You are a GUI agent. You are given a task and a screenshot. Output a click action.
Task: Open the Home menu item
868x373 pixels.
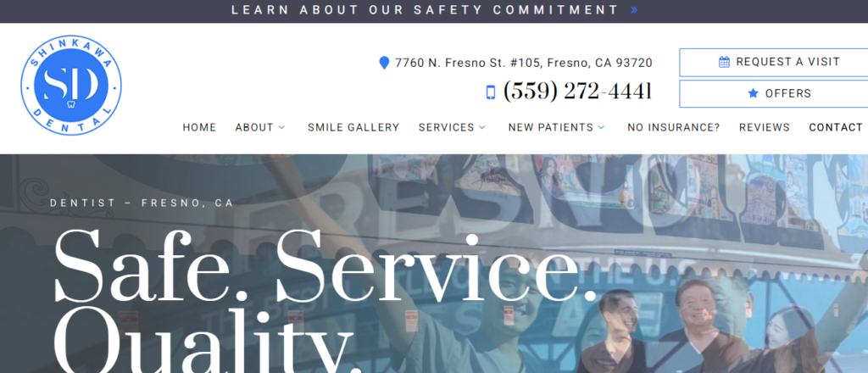[199, 127]
